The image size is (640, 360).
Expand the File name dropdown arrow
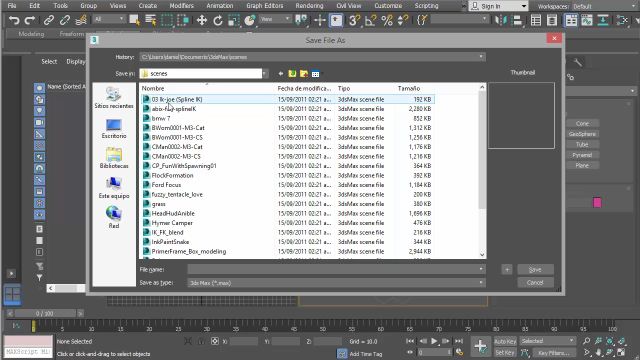[x=481, y=269]
